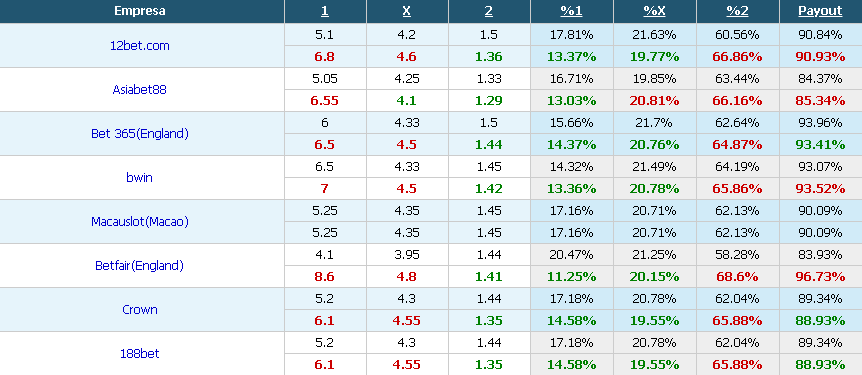Screen dimensions: 862x375
Task: Click Asiabet88's current draw odds 4.1
Action: (x=407, y=101)
